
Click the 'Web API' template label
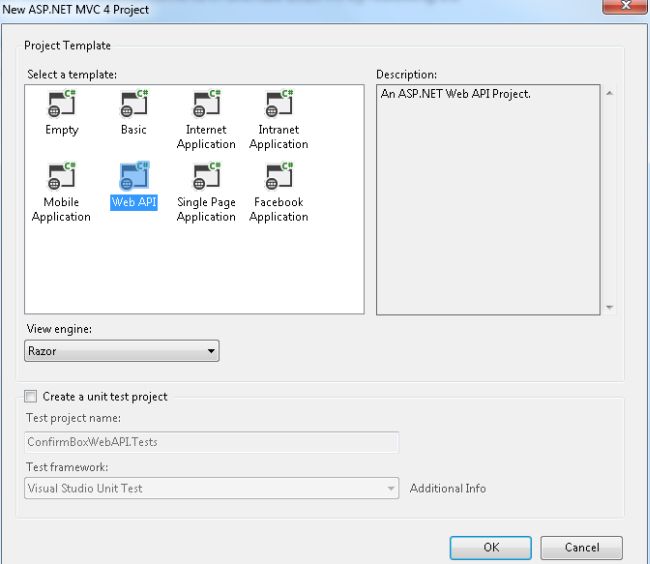click(134, 202)
